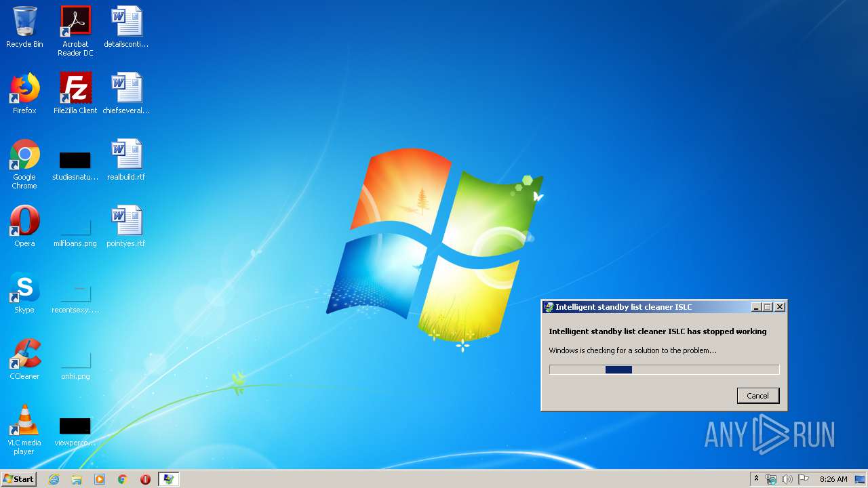
Task: Launch Firefox from the desktop
Action: pyautogui.click(x=24, y=94)
